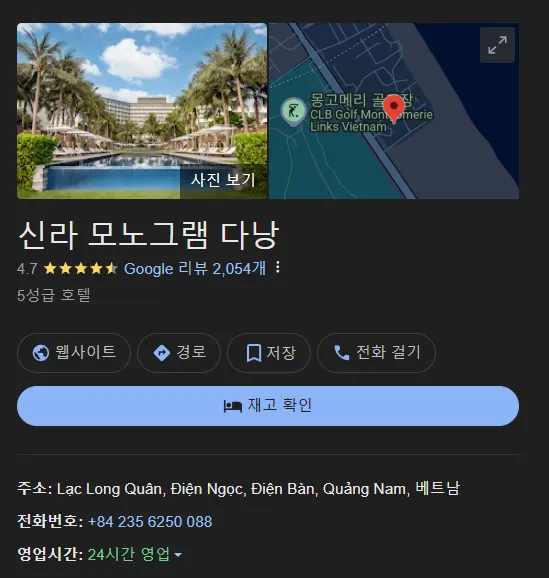The width and height of the screenshot is (549, 578).
Task: Click the bookmark icon to save hotel
Action: click(x=254, y=353)
